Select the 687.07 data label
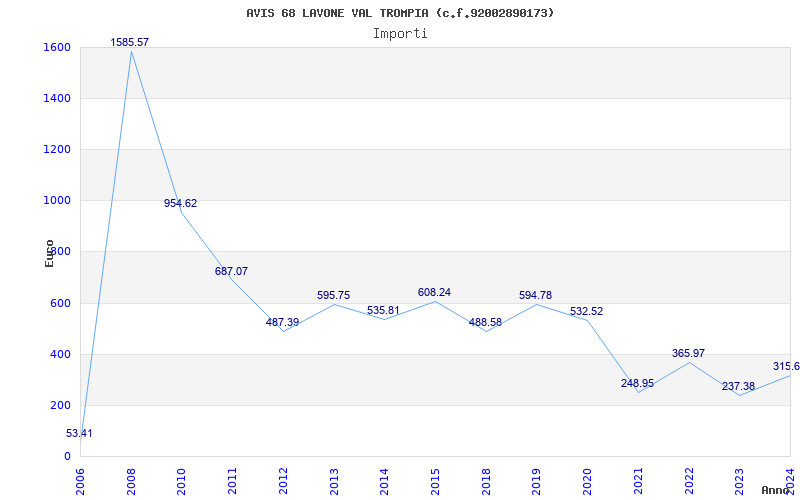Screen dimensions: 800x500 [231, 271]
